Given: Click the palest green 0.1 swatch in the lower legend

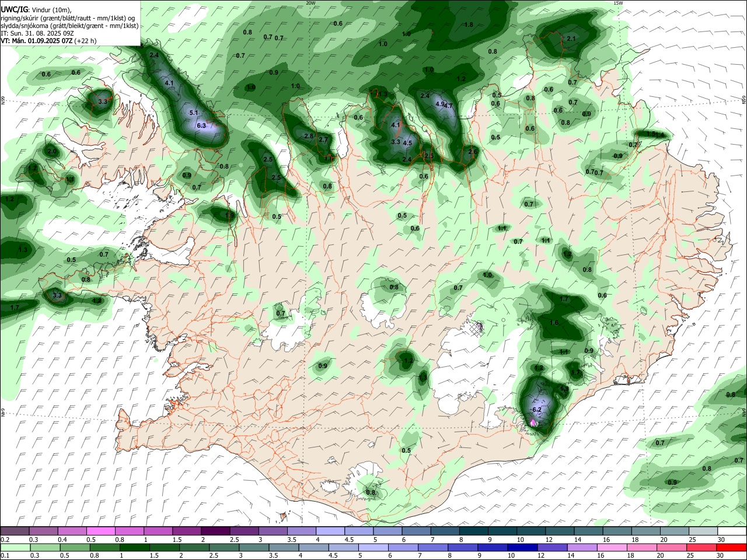Looking at the screenshot, I should point(15,547).
